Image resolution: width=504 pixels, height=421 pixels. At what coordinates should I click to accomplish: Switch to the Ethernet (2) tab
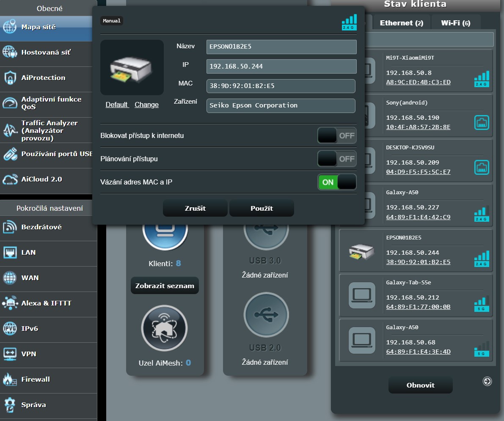pyautogui.click(x=401, y=23)
